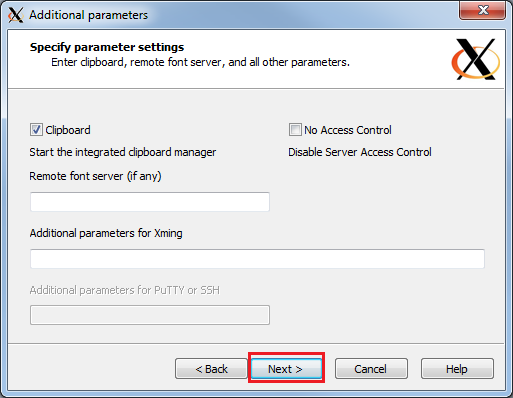
Task: Go to the previous step with Back
Action: [211, 369]
